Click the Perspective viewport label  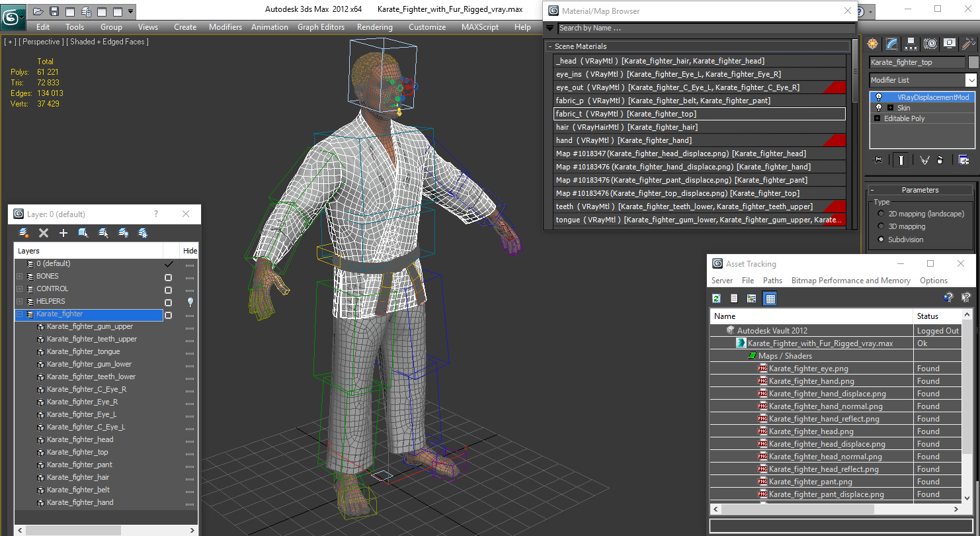coord(42,42)
